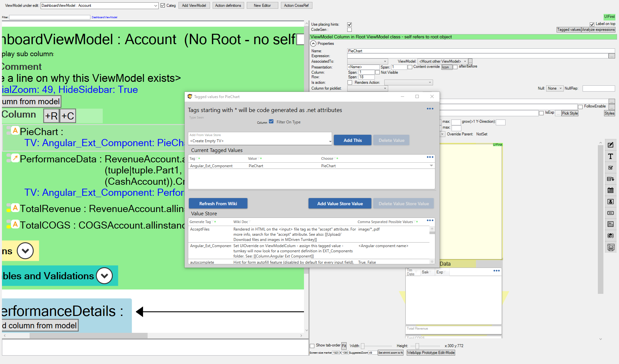This screenshot has width=619, height=364.
Task: Click the web preview eye icon
Action: (x=611, y=248)
